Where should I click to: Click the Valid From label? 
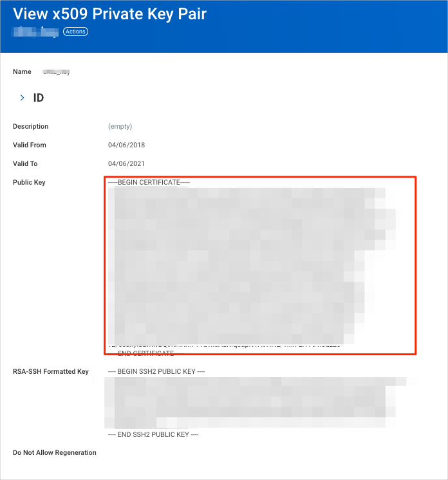30,145
